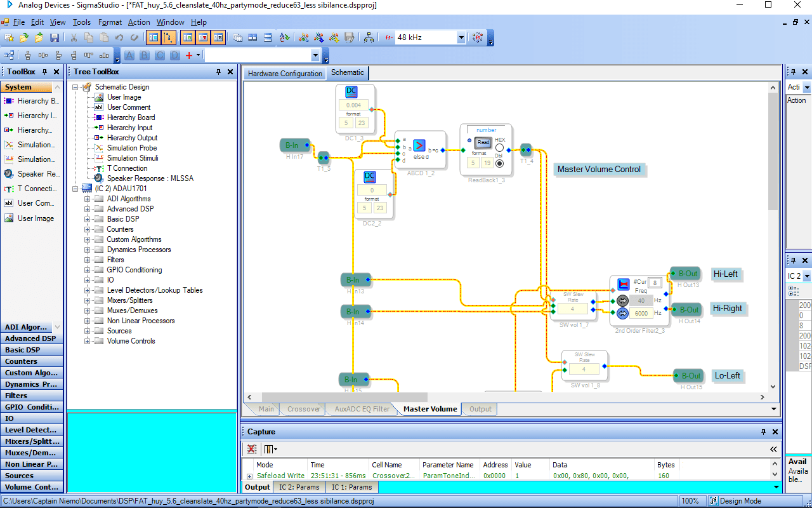The image size is (812, 508).
Task: Expand the Filters tree node
Action: click(88, 260)
